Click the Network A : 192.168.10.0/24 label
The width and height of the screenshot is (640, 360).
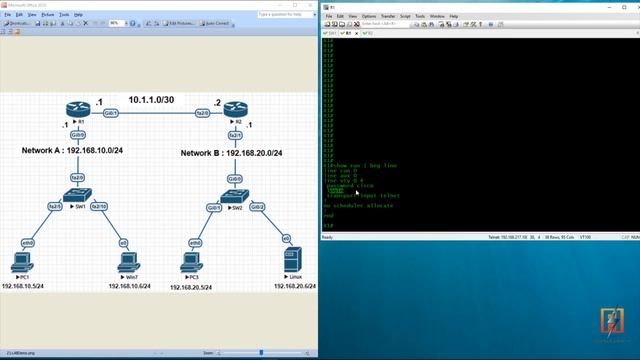pyautogui.click(x=72, y=150)
